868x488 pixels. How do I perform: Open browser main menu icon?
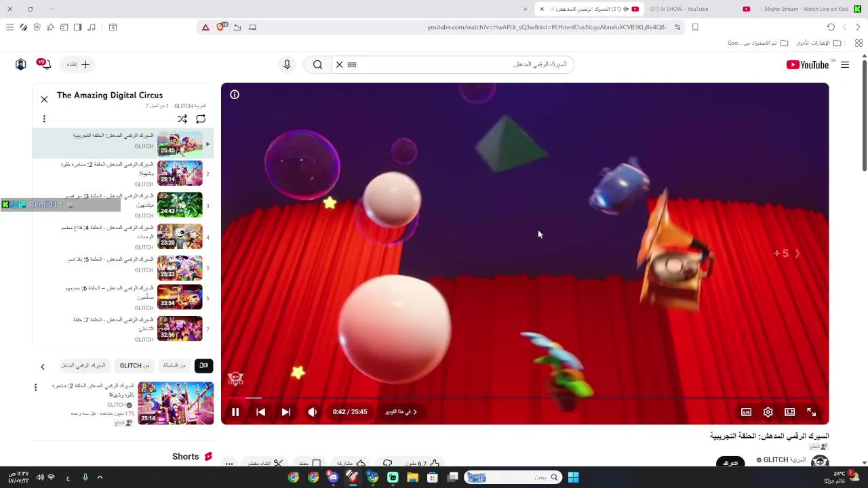point(9,27)
